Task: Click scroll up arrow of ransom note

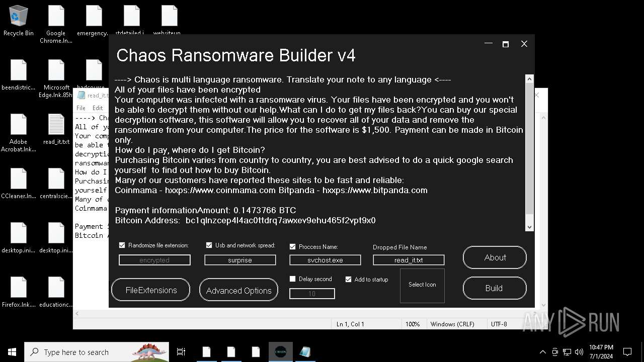Action: (x=529, y=79)
